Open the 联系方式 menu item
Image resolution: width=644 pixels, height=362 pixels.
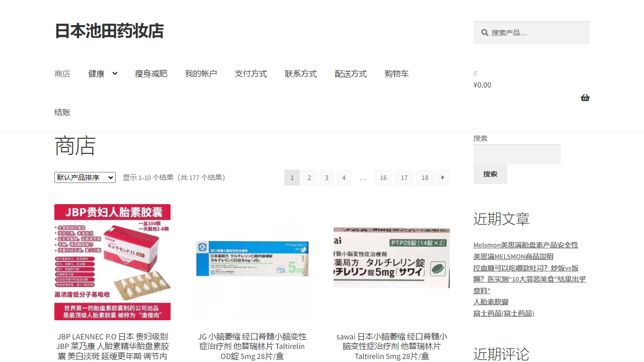coord(301,74)
